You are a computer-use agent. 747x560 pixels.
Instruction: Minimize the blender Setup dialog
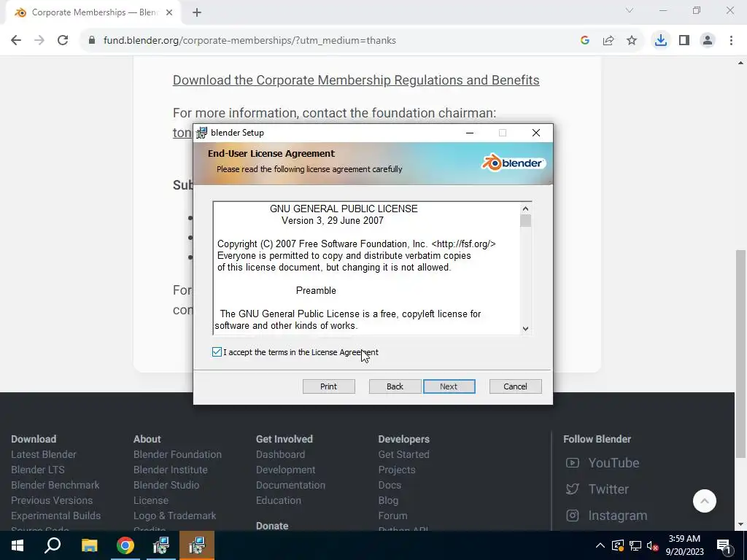coord(470,133)
